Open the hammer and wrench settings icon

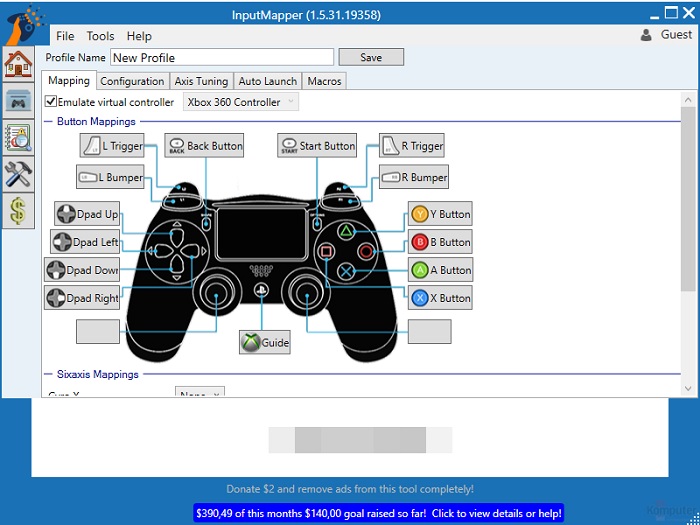(18, 173)
